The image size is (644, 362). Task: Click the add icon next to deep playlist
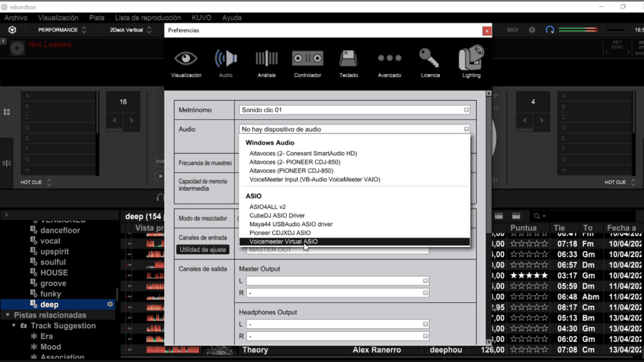click(x=110, y=304)
